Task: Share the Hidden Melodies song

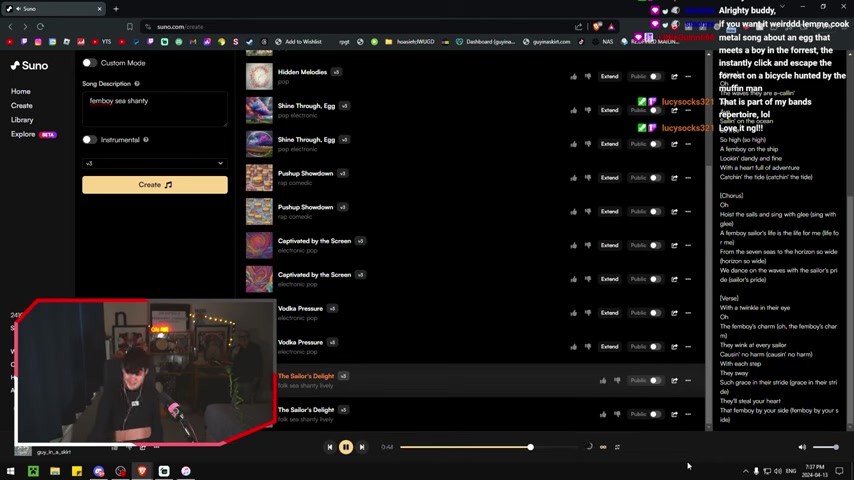Action: (x=674, y=76)
